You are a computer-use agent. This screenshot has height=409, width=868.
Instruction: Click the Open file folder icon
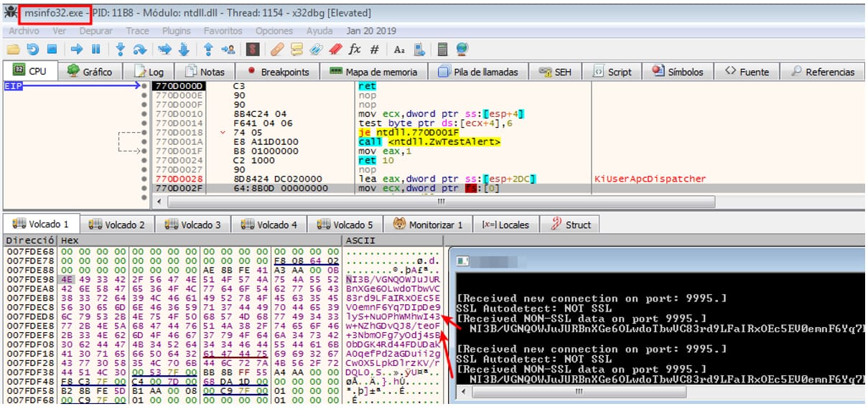point(13,50)
